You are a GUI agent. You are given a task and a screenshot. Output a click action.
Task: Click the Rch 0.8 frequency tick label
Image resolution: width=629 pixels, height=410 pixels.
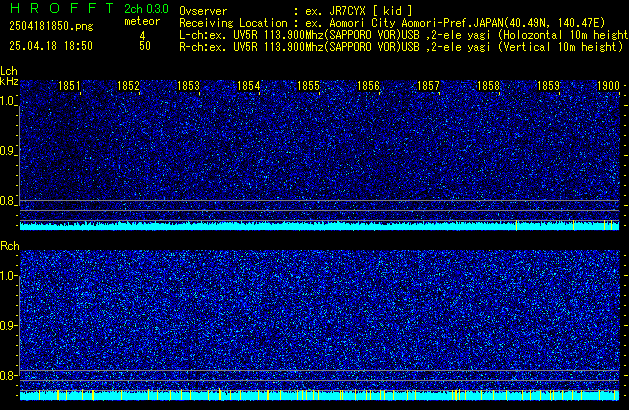pos(7,375)
